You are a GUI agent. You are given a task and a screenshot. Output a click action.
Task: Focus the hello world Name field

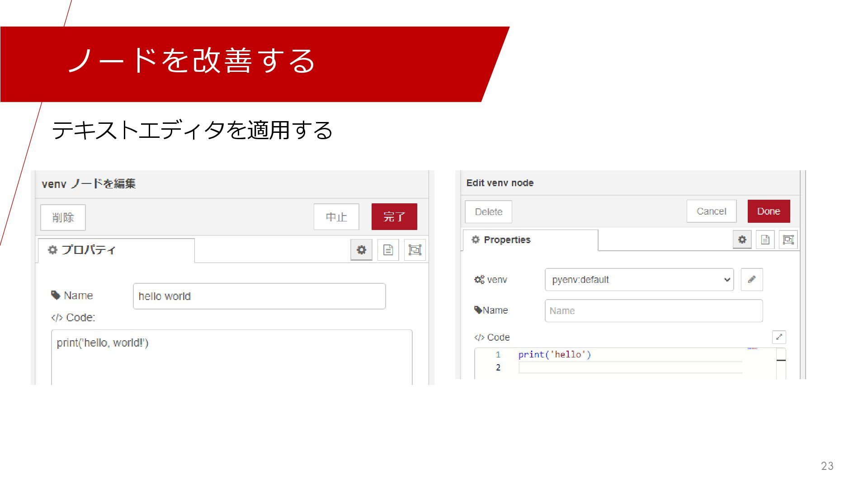259,296
